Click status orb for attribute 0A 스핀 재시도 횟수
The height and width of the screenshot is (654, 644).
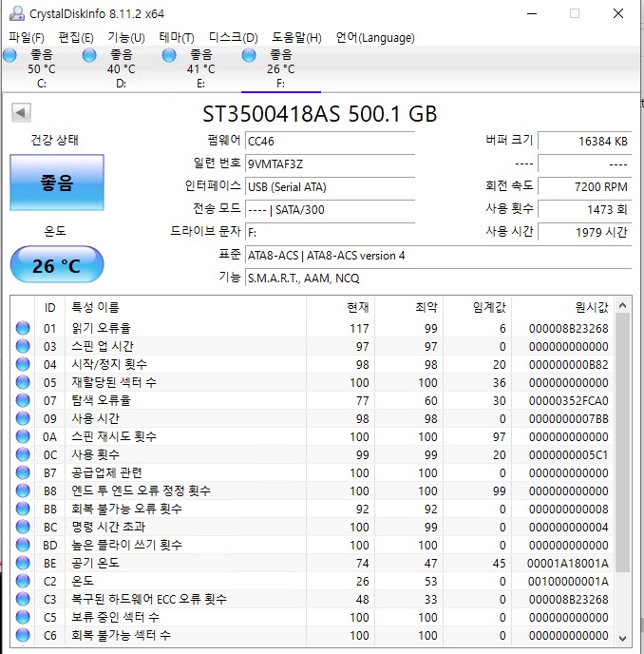23,436
